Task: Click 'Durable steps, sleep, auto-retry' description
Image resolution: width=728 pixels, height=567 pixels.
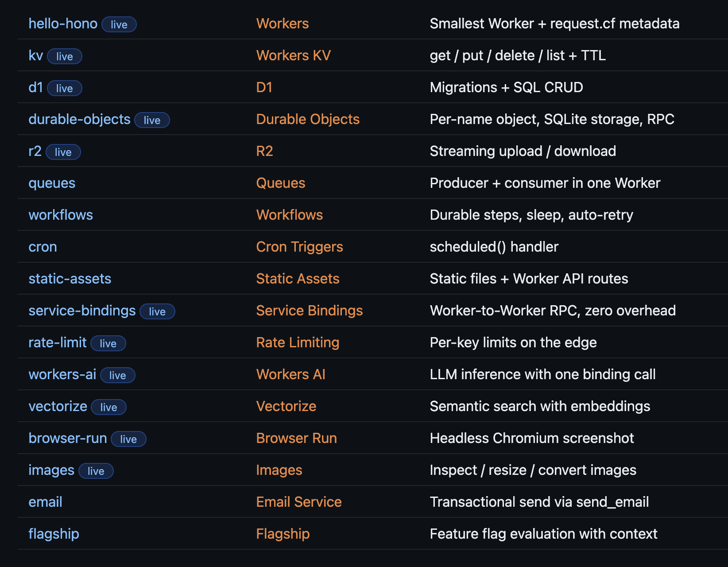Action: click(x=531, y=215)
